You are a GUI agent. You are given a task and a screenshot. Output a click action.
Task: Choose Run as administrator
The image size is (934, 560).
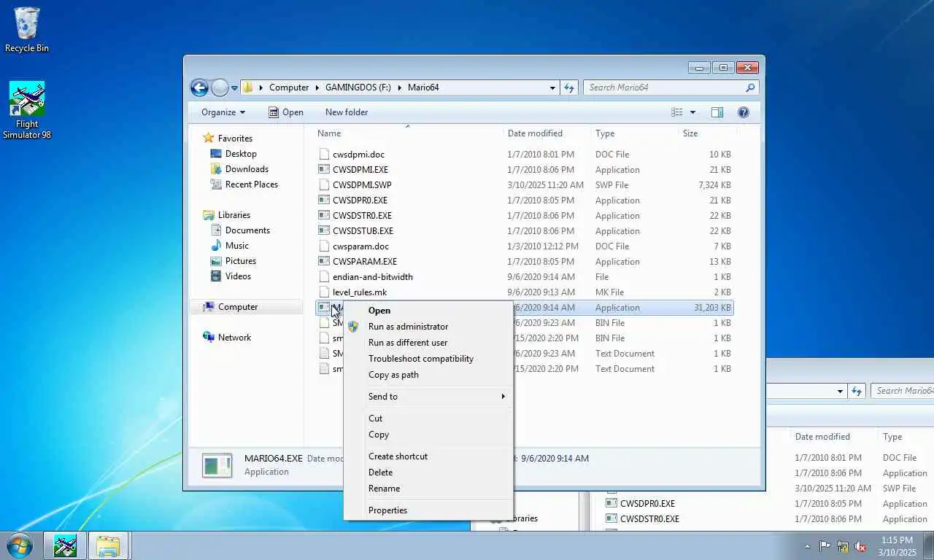click(x=428, y=327)
